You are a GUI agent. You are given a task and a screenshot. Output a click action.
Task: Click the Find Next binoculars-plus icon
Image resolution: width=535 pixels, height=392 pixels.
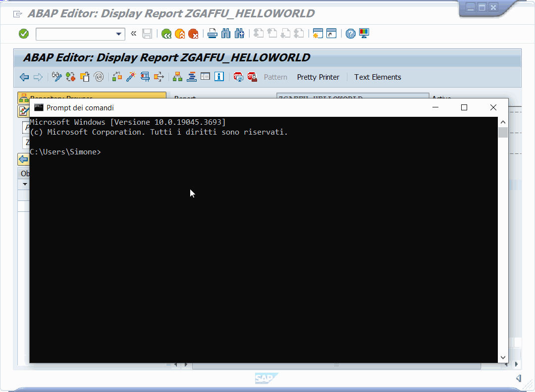click(x=240, y=34)
